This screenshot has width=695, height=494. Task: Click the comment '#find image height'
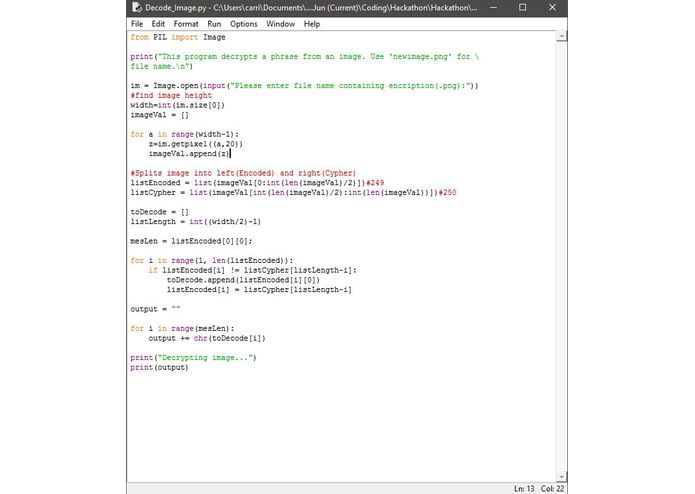[171, 95]
